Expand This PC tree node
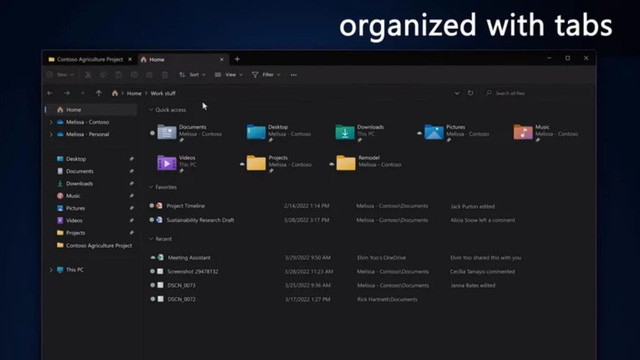The height and width of the screenshot is (360, 640). tap(51, 270)
